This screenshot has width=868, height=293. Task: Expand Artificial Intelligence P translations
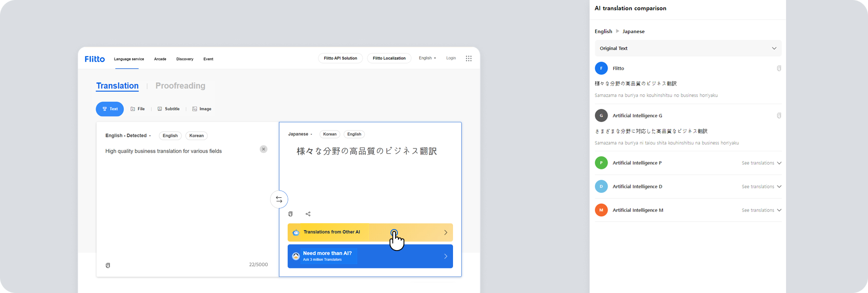coord(761,163)
